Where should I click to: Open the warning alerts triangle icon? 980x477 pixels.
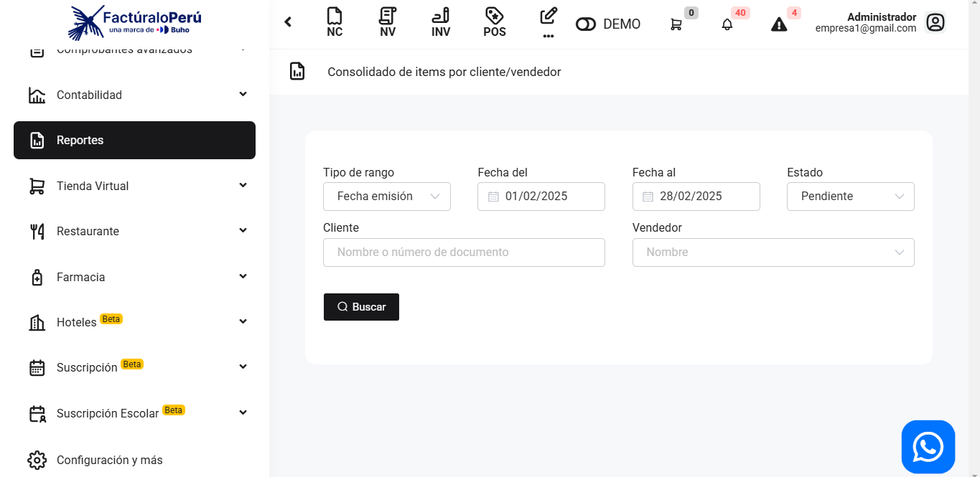(779, 24)
